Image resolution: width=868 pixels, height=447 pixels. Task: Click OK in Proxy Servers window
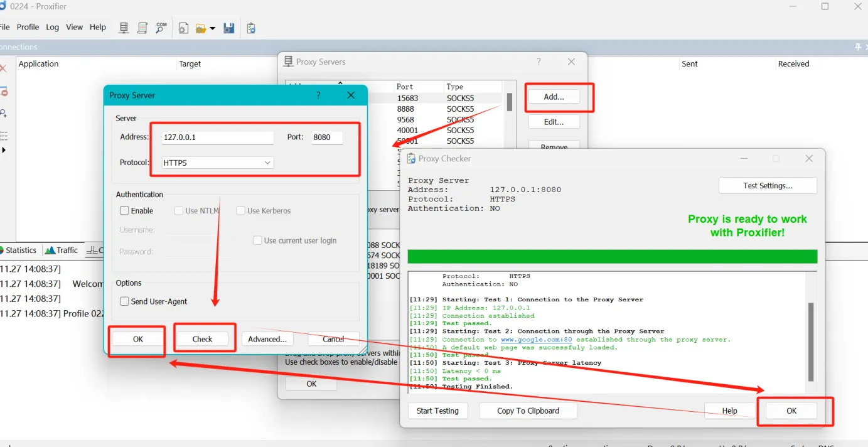pos(311,384)
